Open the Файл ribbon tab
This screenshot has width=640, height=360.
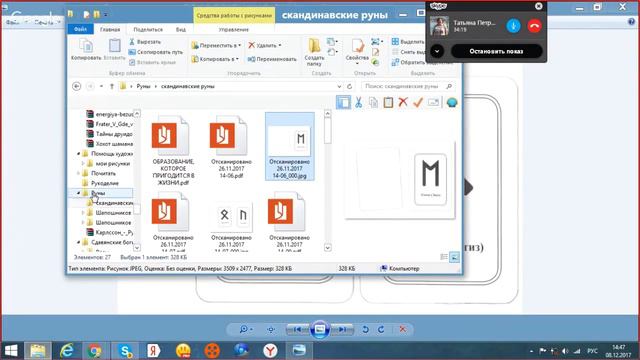pyautogui.click(x=80, y=29)
